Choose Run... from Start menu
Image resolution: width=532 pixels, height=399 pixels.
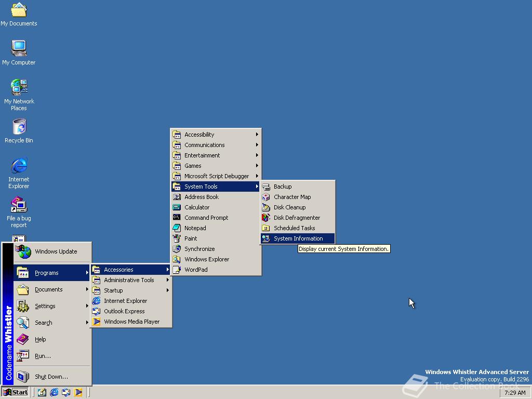[52, 356]
